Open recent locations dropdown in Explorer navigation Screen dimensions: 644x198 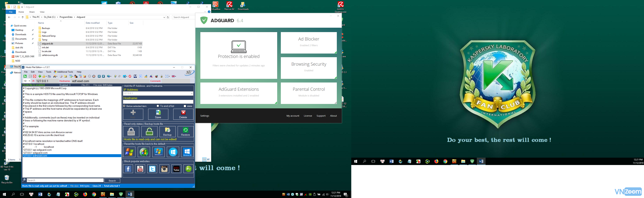19,17
